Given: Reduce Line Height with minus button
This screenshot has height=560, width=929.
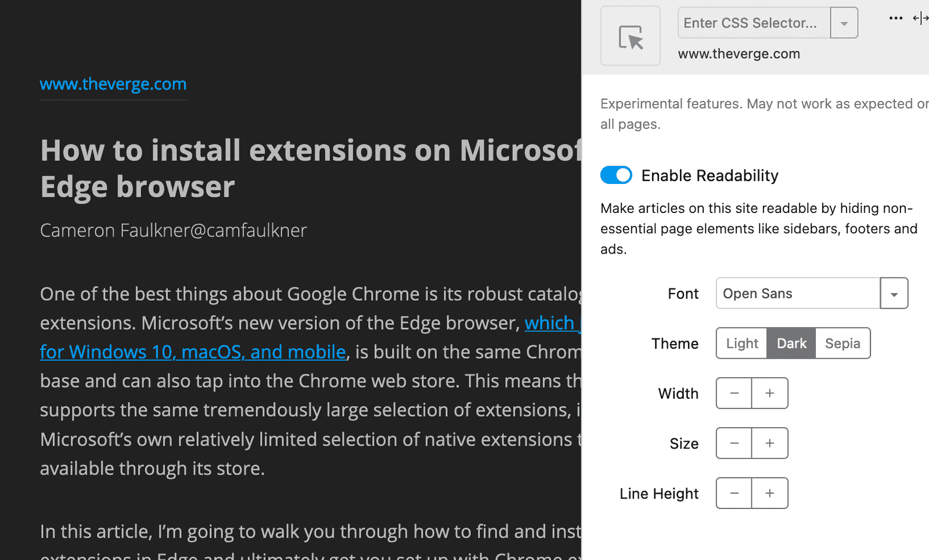Looking at the screenshot, I should pos(734,493).
